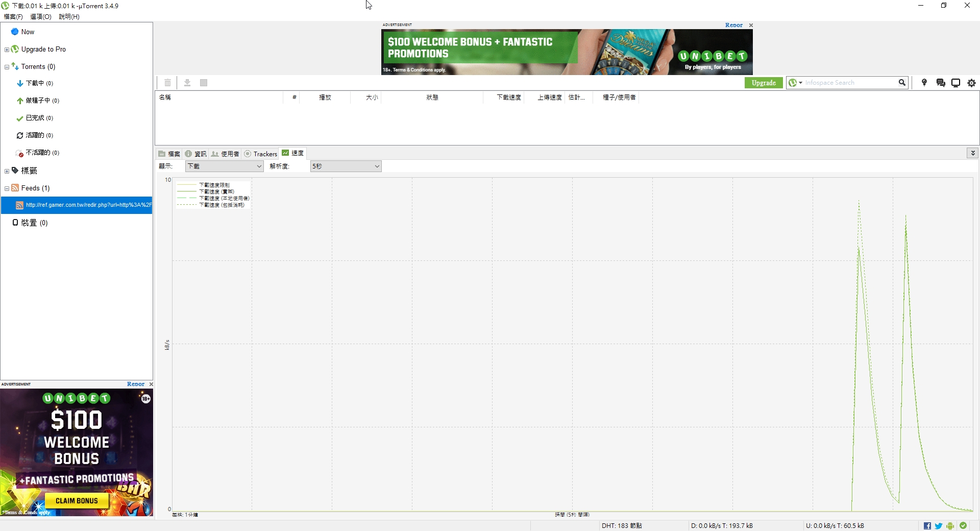This screenshot has height=531, width=980.
Task: Sort by 上傳速度 column header
Action: 545,97
